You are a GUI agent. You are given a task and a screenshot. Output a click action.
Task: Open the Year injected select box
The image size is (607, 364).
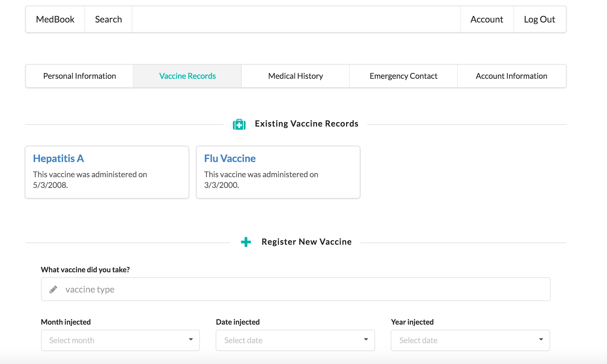470,340
